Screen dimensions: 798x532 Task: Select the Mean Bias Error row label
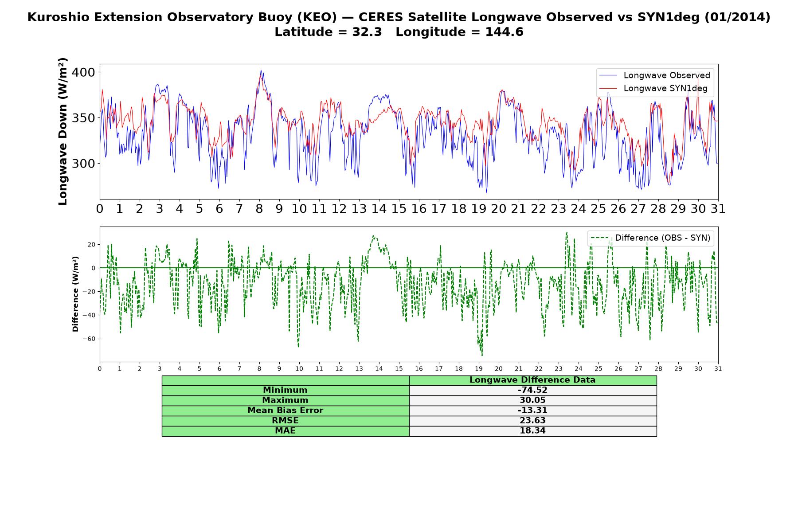[x=286, y=411]
